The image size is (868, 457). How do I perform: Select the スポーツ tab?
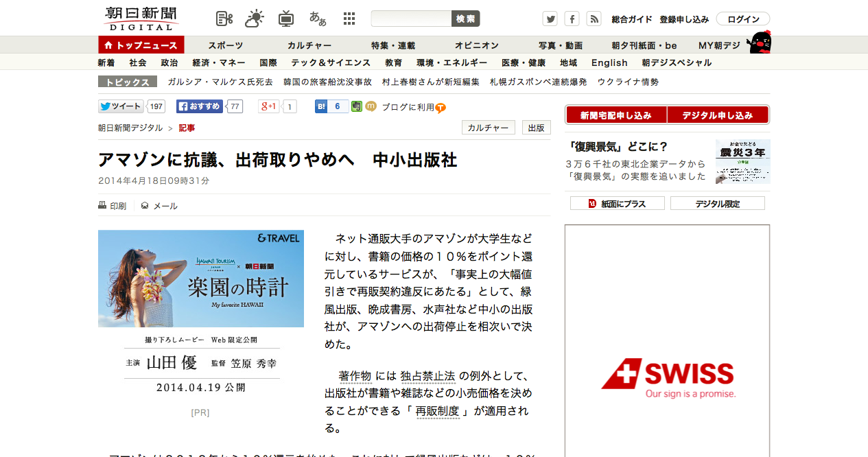(226, 45)
